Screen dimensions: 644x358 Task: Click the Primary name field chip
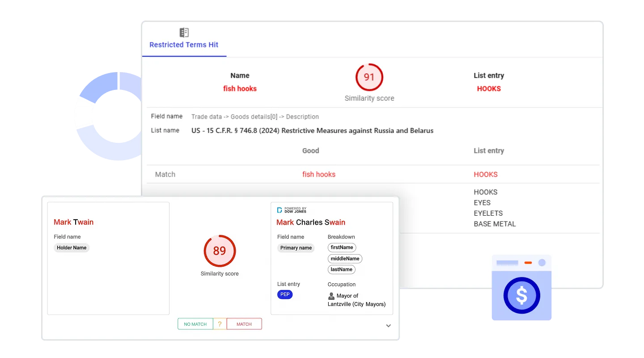click(296, 248)
